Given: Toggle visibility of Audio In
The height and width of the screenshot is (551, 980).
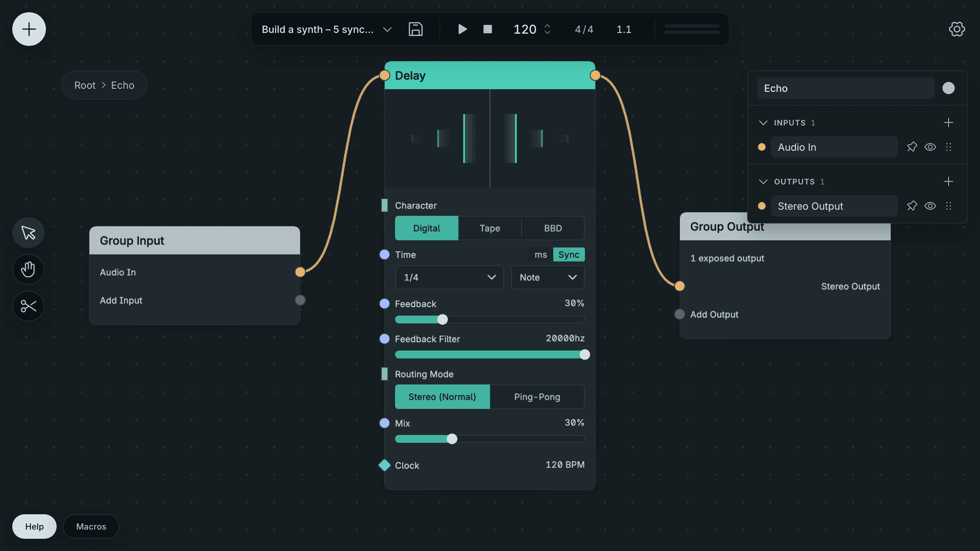Looking at the screenshot, I should click(x=930, y=147).
